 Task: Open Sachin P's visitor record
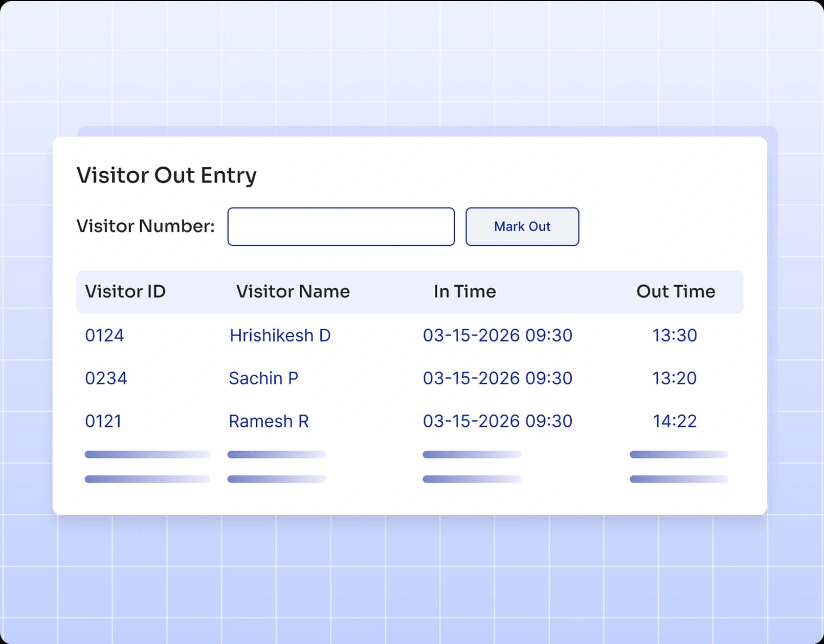click(264, 379)
